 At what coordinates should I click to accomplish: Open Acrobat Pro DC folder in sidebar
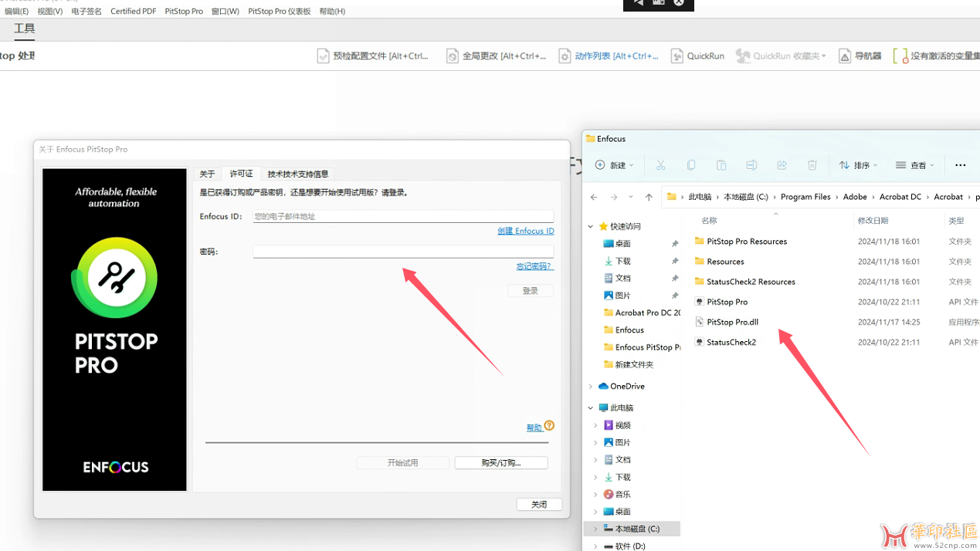tap(642, 313)
